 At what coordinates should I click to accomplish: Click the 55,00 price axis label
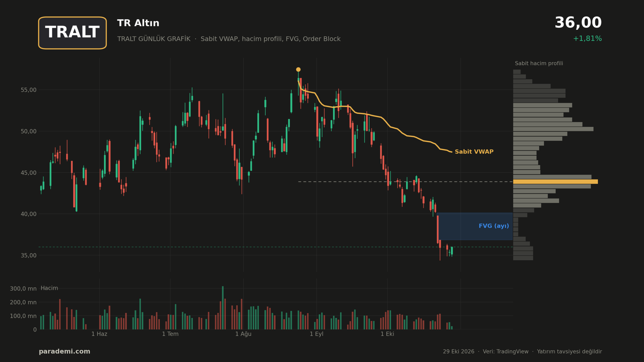29,90
